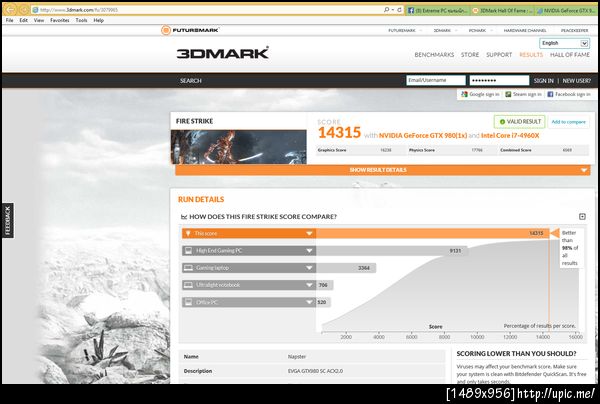Open the Help menu
The height and width of the screenshot is (404, 600).
(x=99, y=20)
